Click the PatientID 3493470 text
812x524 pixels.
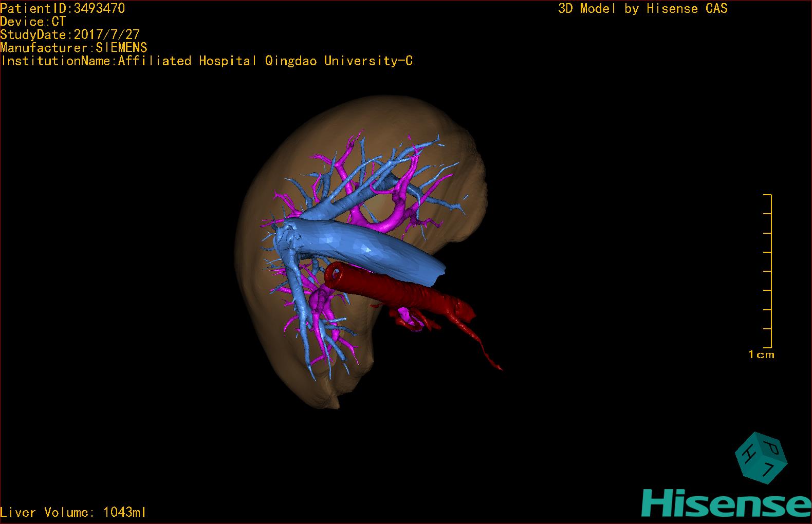tap(62, 8)
